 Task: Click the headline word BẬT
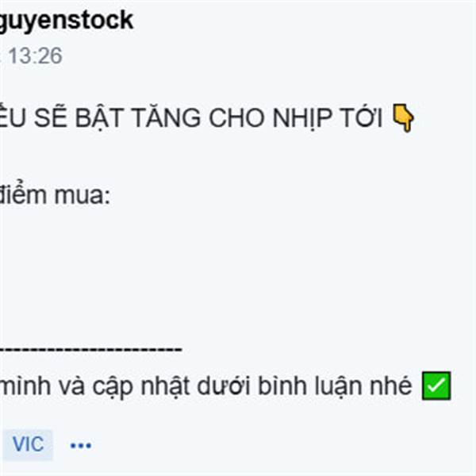[99, 118]
